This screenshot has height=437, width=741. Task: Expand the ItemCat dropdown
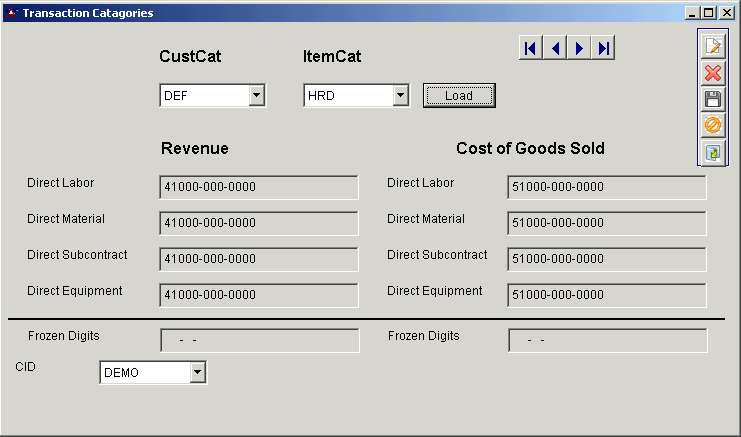point(400,95)
